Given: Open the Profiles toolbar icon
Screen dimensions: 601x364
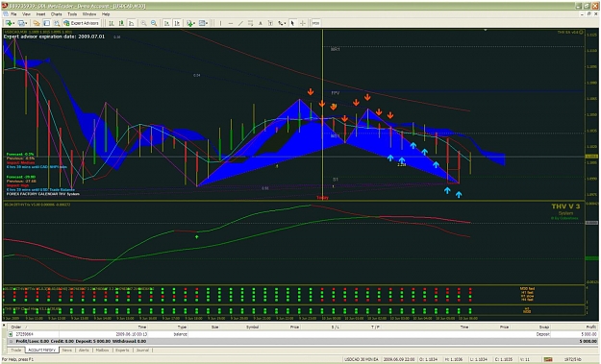Looking at the screenshot, I should point(21,23).
